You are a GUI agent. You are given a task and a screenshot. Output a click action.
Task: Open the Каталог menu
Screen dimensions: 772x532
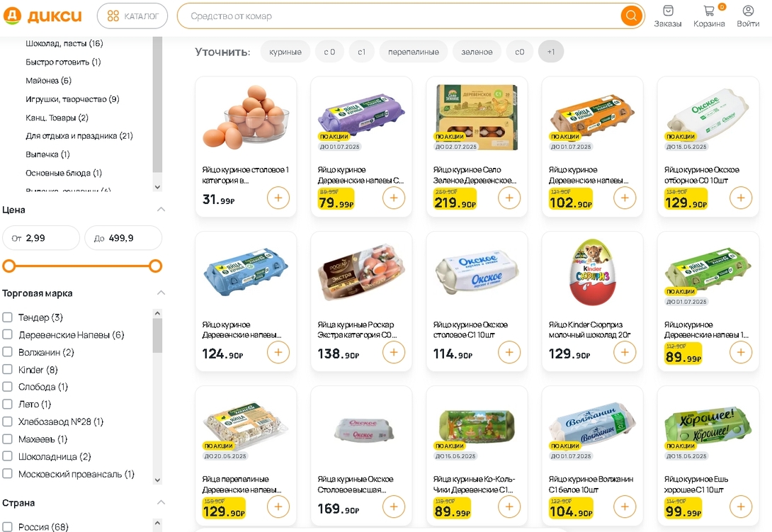click(x=132, y=16)
